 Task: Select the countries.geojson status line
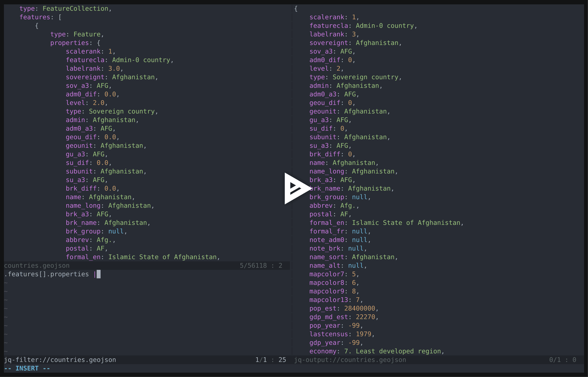37,266
